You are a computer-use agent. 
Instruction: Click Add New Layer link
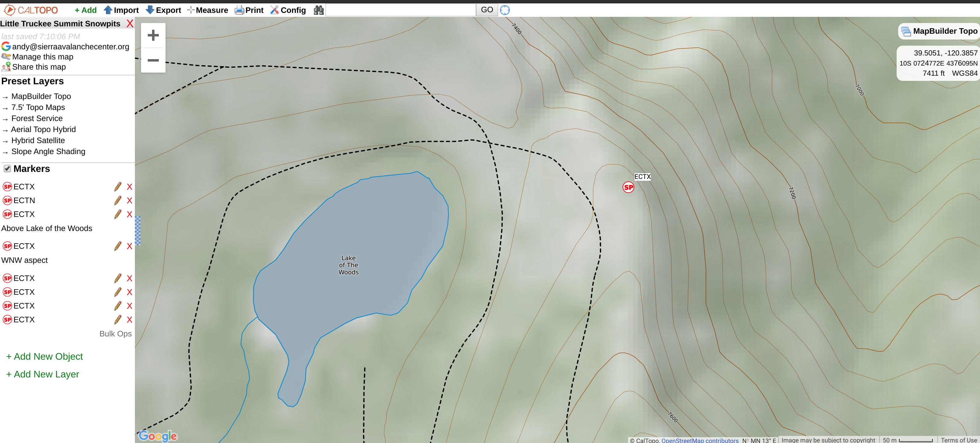tap(43, 374)
